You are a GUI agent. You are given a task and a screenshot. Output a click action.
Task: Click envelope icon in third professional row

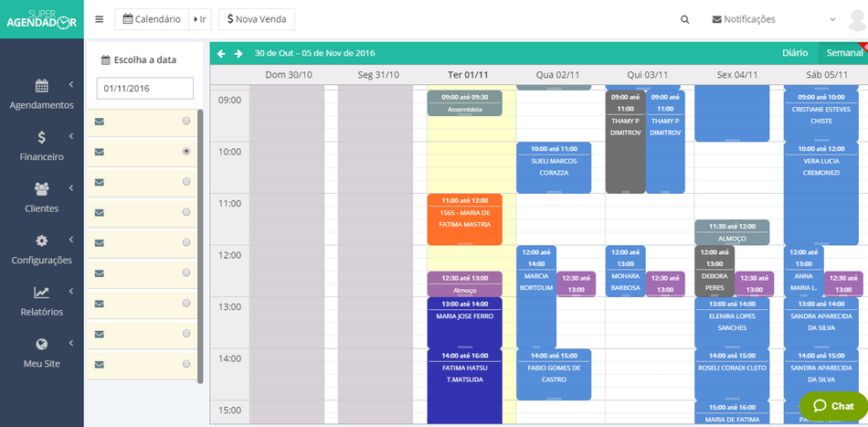tap(99, 182)
